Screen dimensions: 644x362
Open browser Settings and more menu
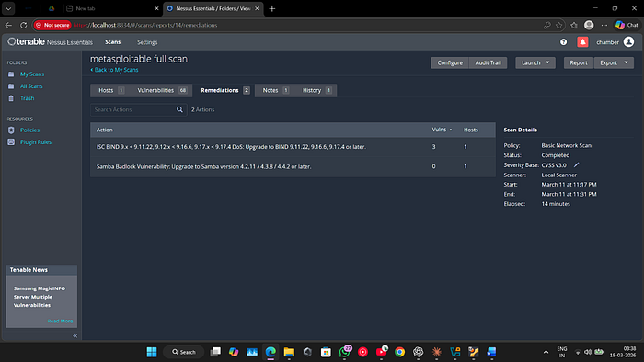pyautogui.click(x=604, y=25)
